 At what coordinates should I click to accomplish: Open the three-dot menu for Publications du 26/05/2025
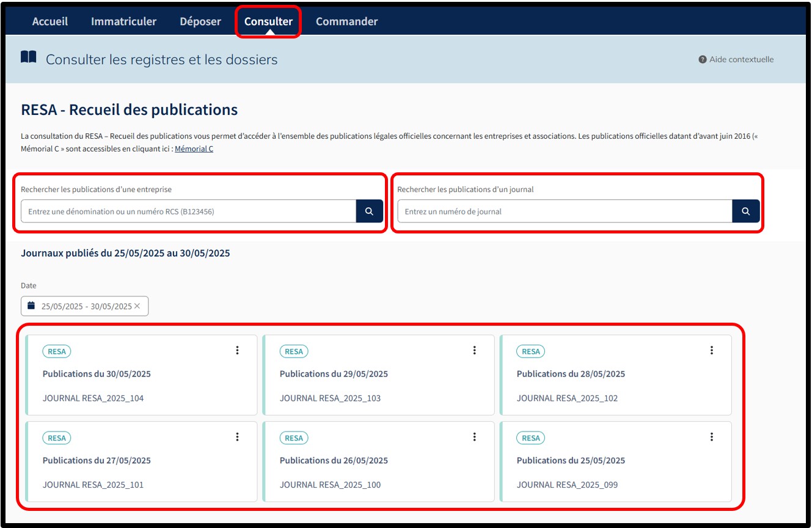click(x=475, y=437)
